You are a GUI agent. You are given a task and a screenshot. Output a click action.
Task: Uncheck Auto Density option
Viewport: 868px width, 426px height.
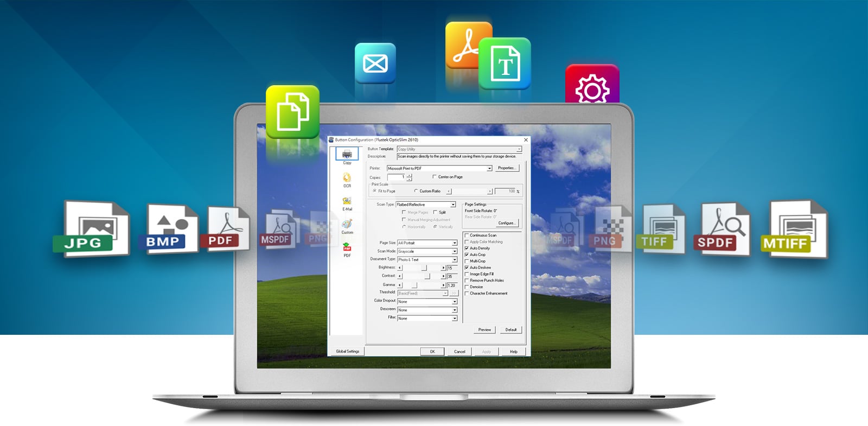click(x=467, y=248)
